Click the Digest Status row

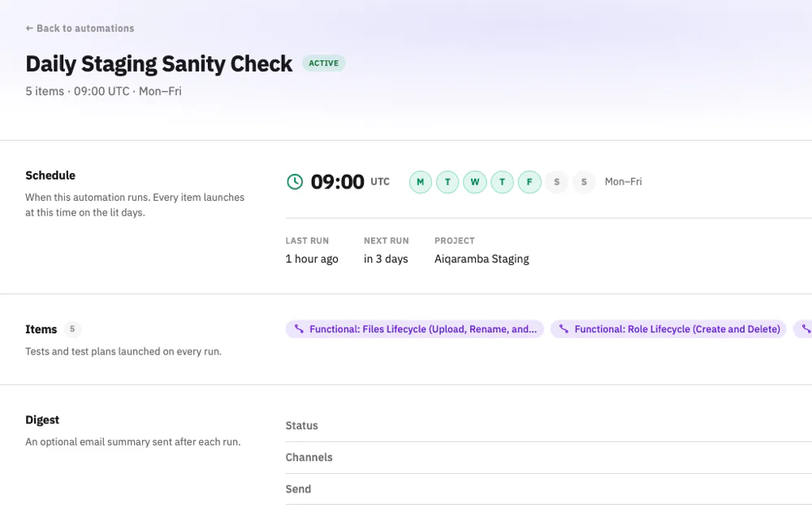[x=548, y=426]
